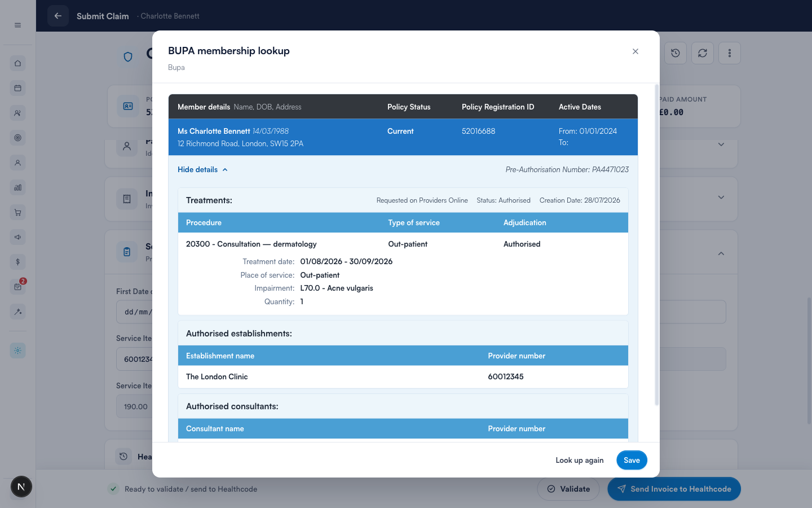
Task: Click Policy Registration ID 52016688
Action: [478, 131]
